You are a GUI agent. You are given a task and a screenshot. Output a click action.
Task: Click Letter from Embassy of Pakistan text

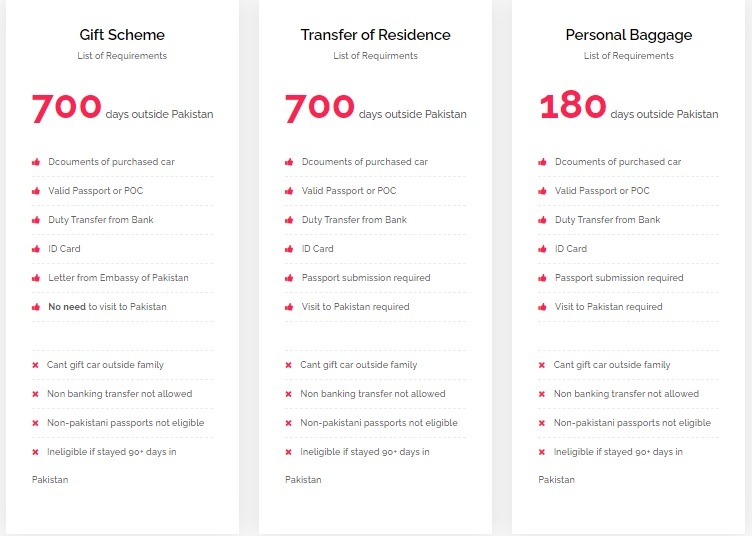pos(118,278)
